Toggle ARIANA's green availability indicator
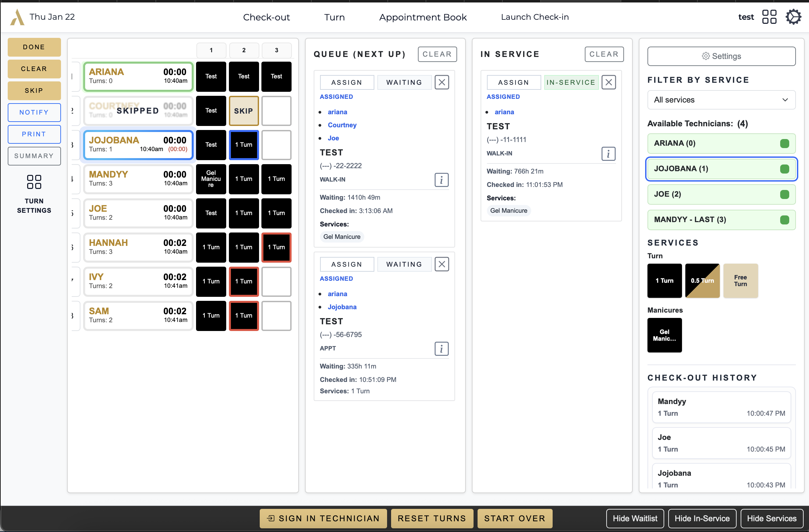809x532 pixels. (x=785, y=143)
